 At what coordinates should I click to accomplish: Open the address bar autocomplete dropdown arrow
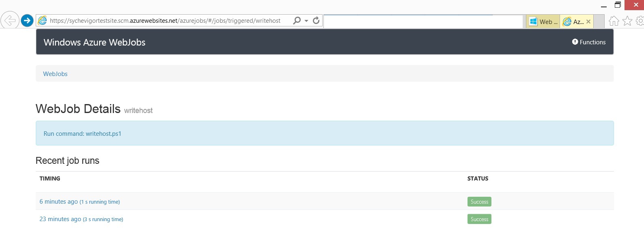[306, 21]
